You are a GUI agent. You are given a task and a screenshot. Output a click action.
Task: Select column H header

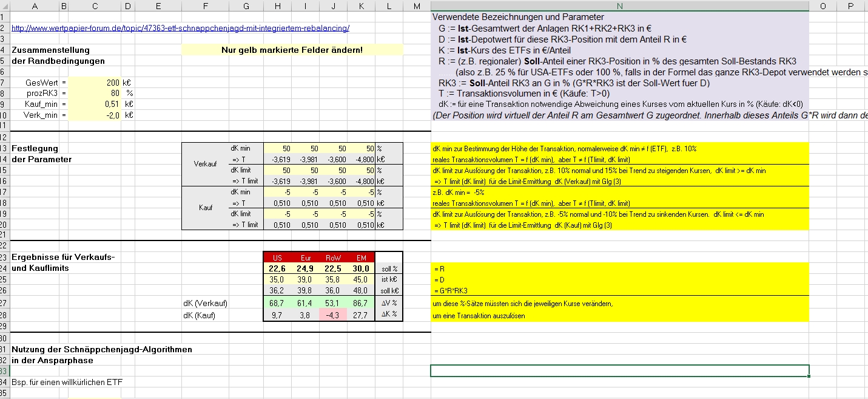point(277,5)
